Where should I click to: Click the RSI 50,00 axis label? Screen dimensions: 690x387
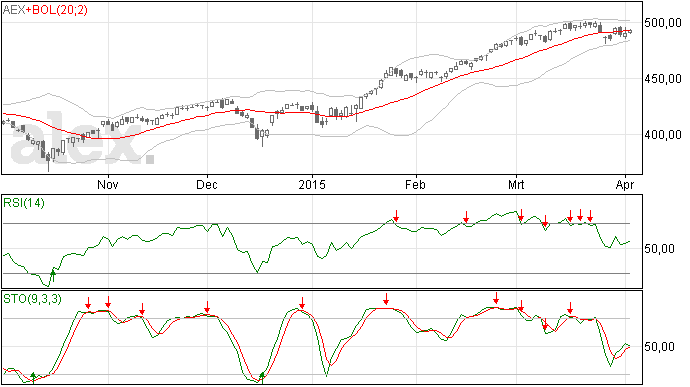659,249
